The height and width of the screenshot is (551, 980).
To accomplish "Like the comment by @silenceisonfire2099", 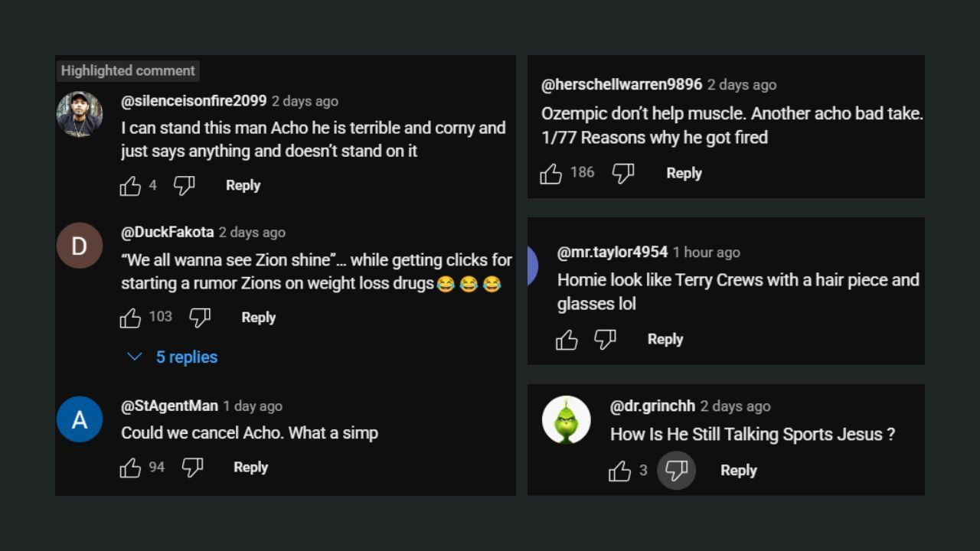I will pyautogui.click(x=131, y=186).
